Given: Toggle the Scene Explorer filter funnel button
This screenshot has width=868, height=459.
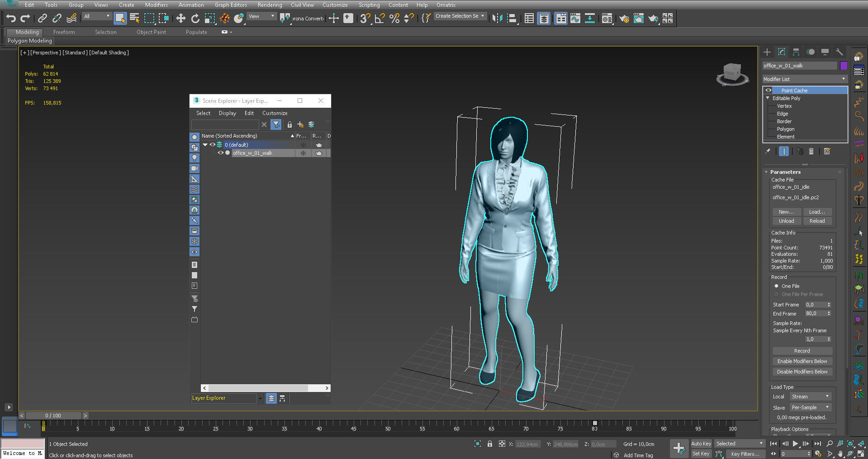Looking at the screenshot, I should coord(276,124).
